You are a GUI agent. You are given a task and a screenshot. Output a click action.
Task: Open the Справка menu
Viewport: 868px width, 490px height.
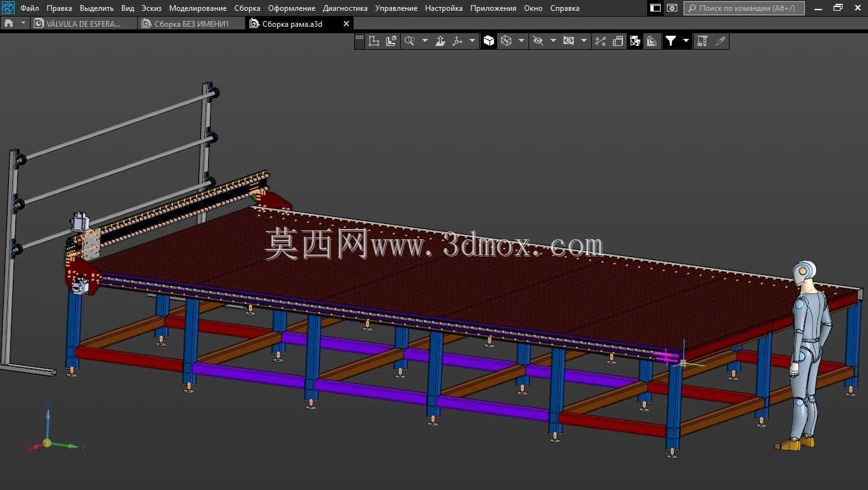pos(565,8)
